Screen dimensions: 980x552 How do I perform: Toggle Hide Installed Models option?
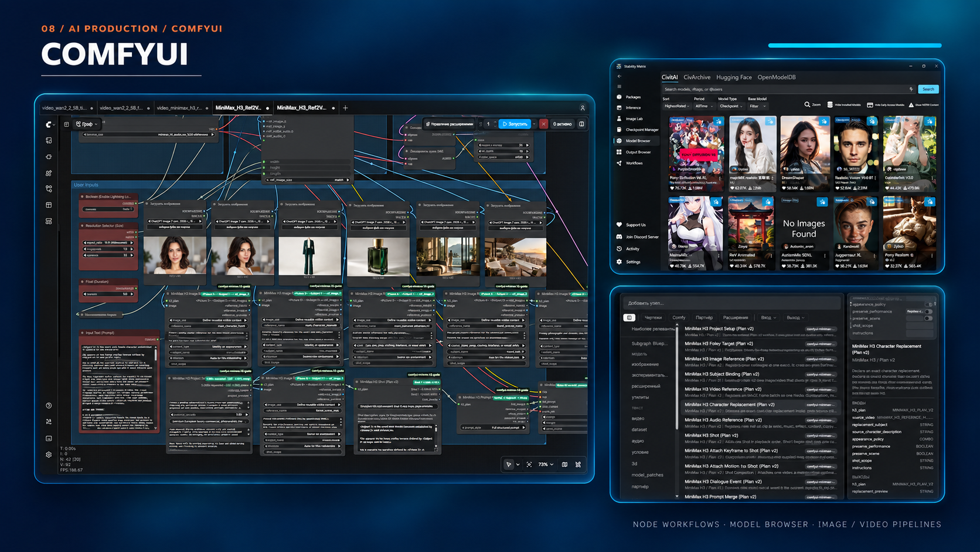(844, 104)
